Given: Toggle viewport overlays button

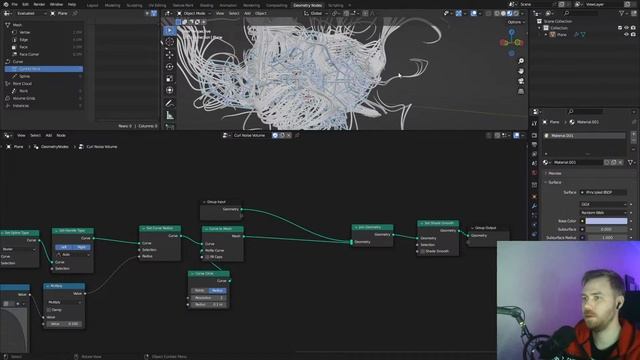Looking at the screenshot, I should 473,13.
